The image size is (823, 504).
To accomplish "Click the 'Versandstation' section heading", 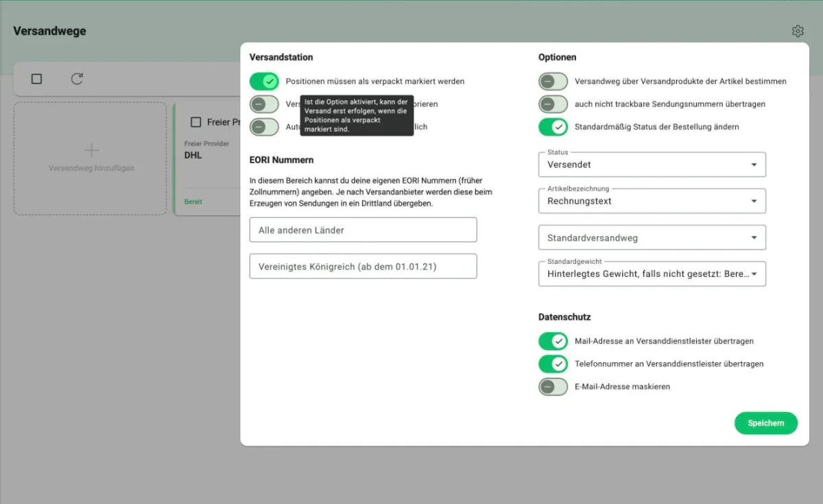I will (281, 57).
